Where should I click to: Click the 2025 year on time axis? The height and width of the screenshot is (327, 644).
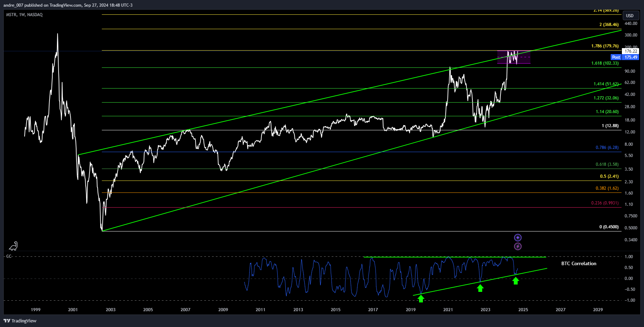(x=523, y=310)
